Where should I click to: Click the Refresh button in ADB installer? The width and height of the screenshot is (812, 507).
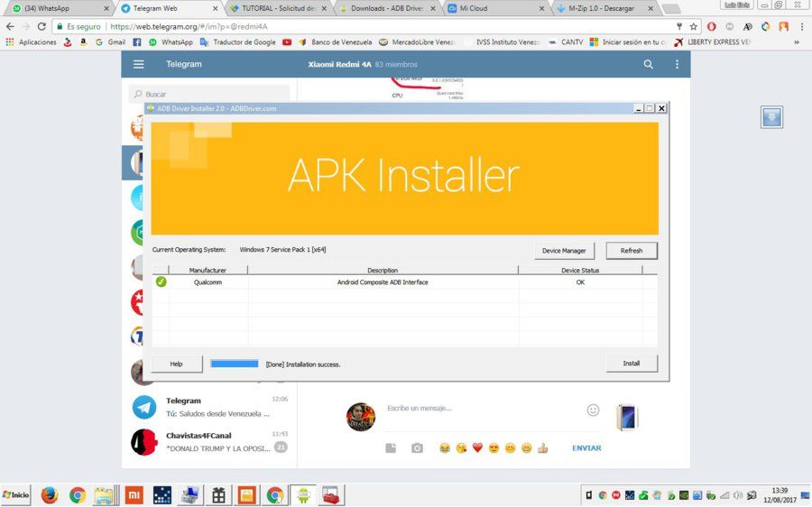(x=632, y=251)
